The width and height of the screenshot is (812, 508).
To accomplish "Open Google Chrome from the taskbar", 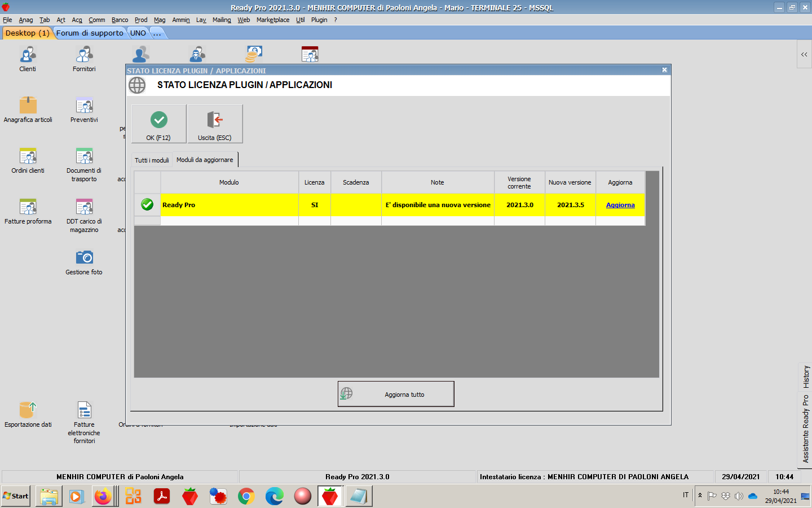I will pyautogui.click(x=246, y=496).
